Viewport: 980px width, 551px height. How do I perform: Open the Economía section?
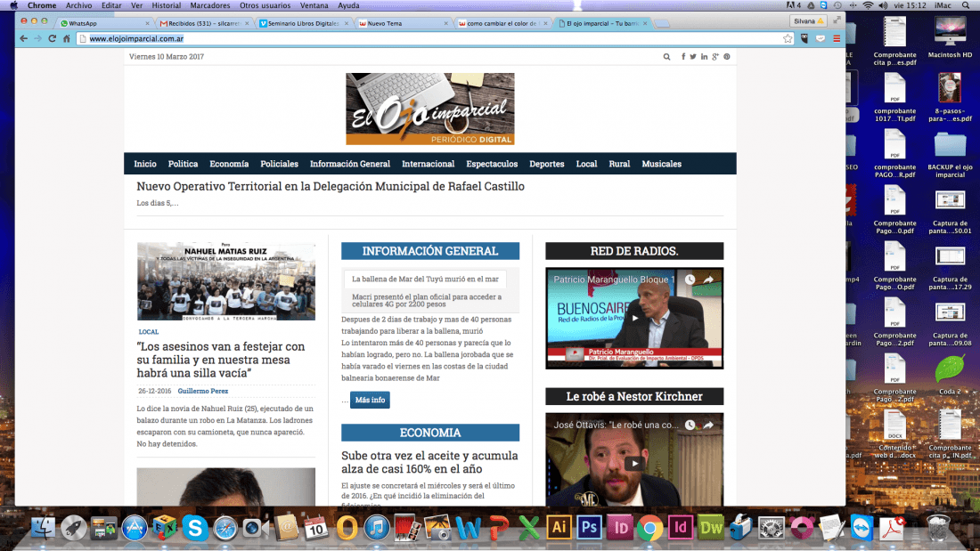[x=229, y=164]
